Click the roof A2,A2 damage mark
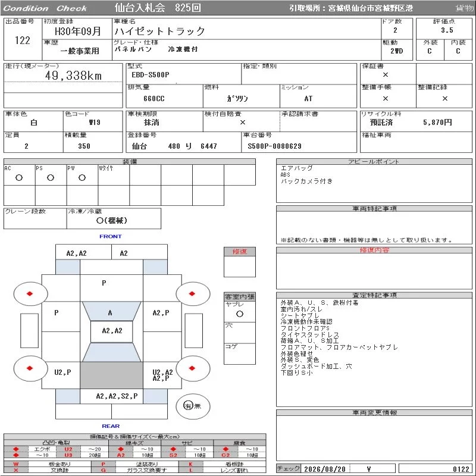This screenshot has width=476, height=476. pyautogui.click(x=112, y=331)
